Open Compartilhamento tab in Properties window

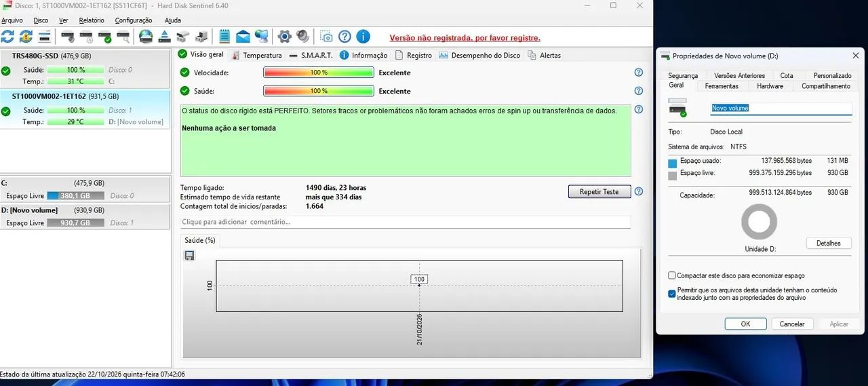[825, 86]
